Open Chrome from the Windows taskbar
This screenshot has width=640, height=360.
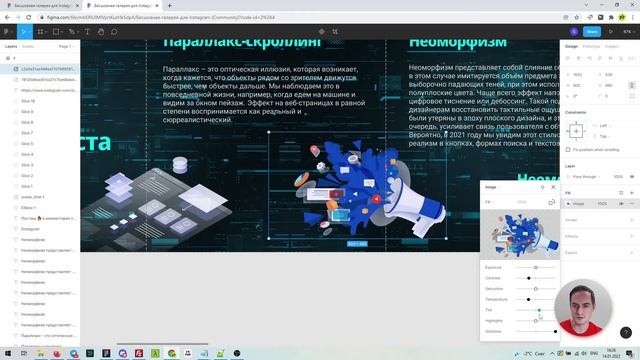tap(171, 353)
